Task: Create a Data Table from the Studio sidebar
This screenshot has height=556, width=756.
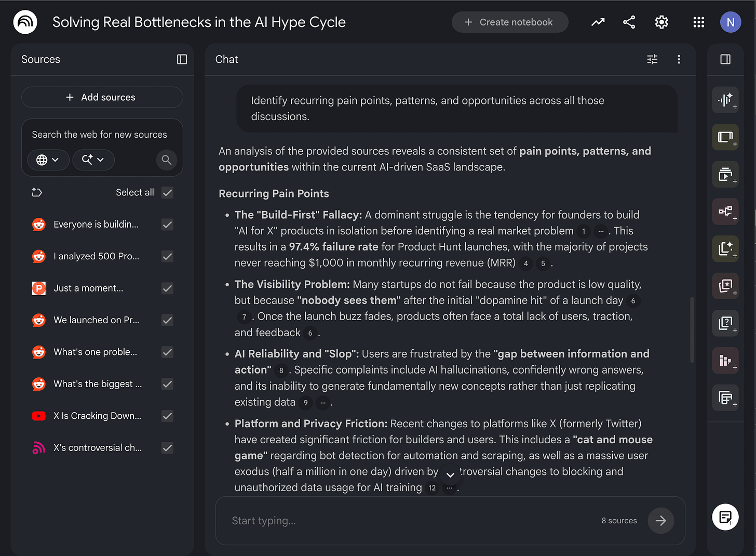Action: pos(725,398)
